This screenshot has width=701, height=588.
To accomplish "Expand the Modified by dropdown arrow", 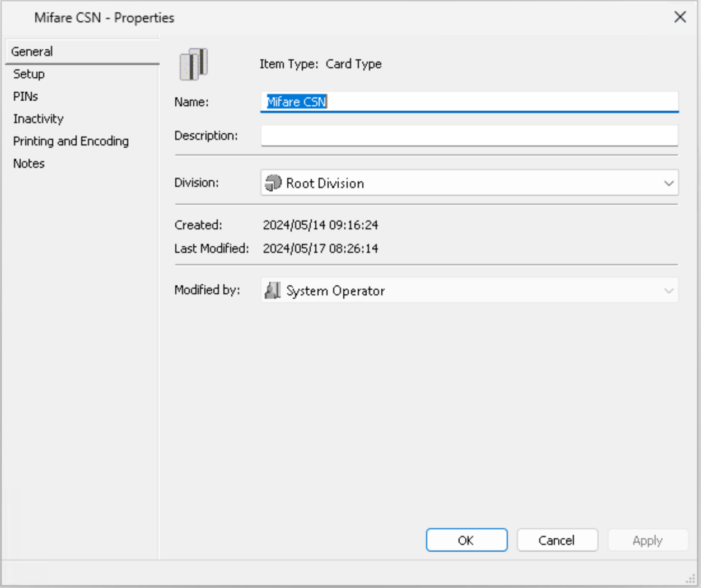I will tap(669, 290).
